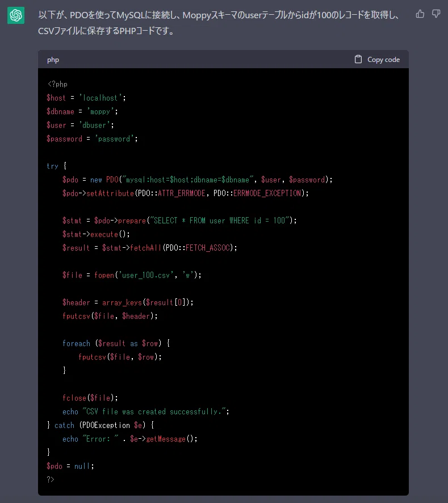The height and width of the screenshot is (503, 448).
Task: Click the fputcsv($file, $header); line
Action: point(110,317)
